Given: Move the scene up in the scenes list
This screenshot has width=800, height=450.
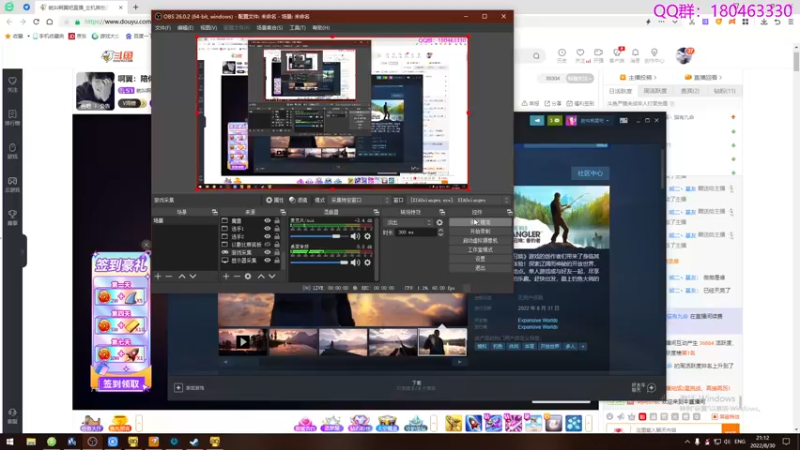Looking at the screenshot, I should [182, 276].
